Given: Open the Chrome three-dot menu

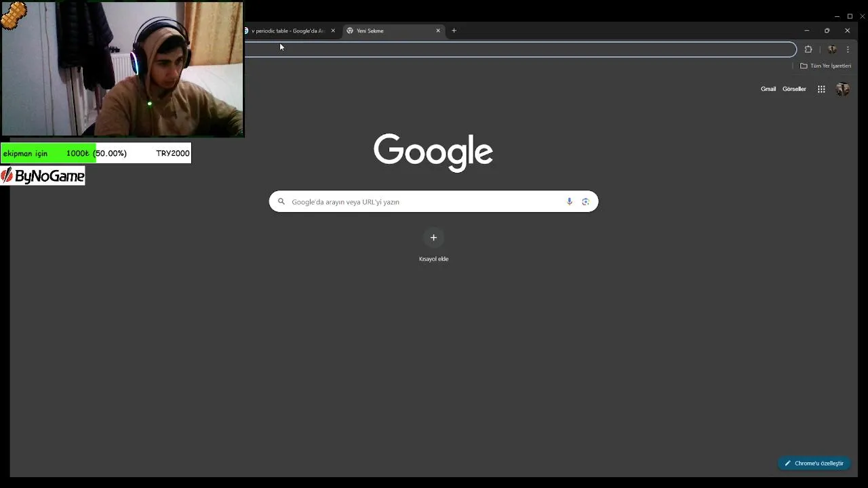Looking at the screenshot, I should click(x=848, y=49).
